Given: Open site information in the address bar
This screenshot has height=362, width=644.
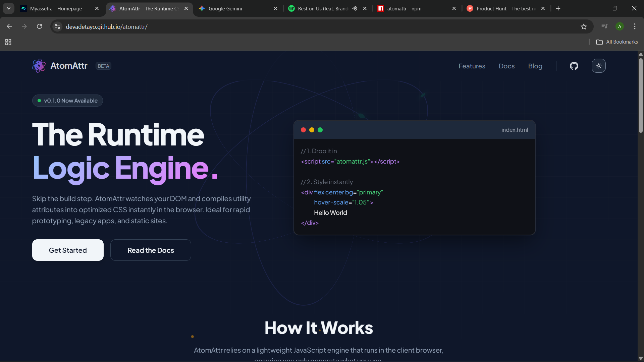Looking at the screenshot, I should [57, 26].
